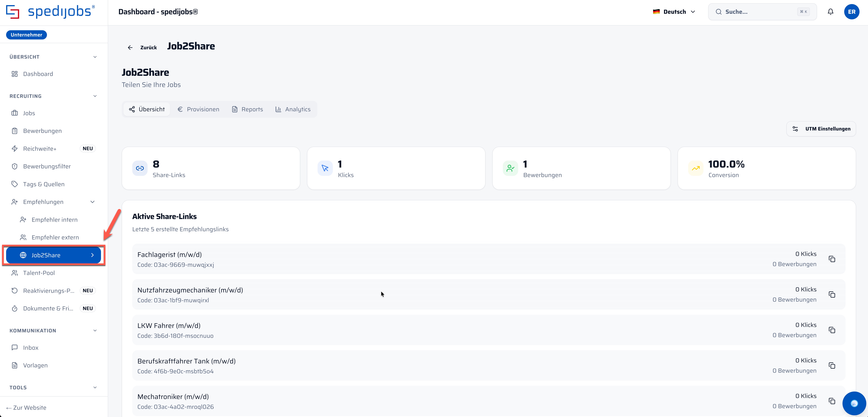Click the Bewerbungen person-check icon
868x417 pixels.
point(510,168)
